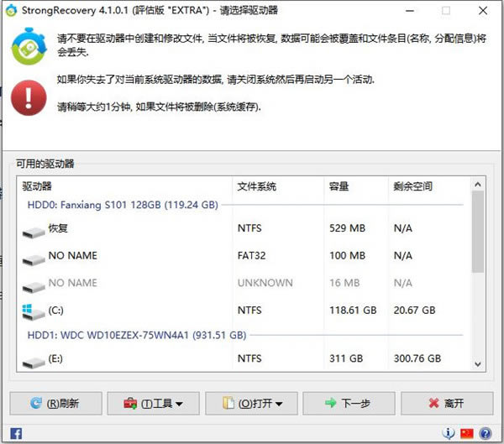Click the 驱动器 column header
Image resolution: width=504 pixels, height=444 pixels.
(37, 186)
